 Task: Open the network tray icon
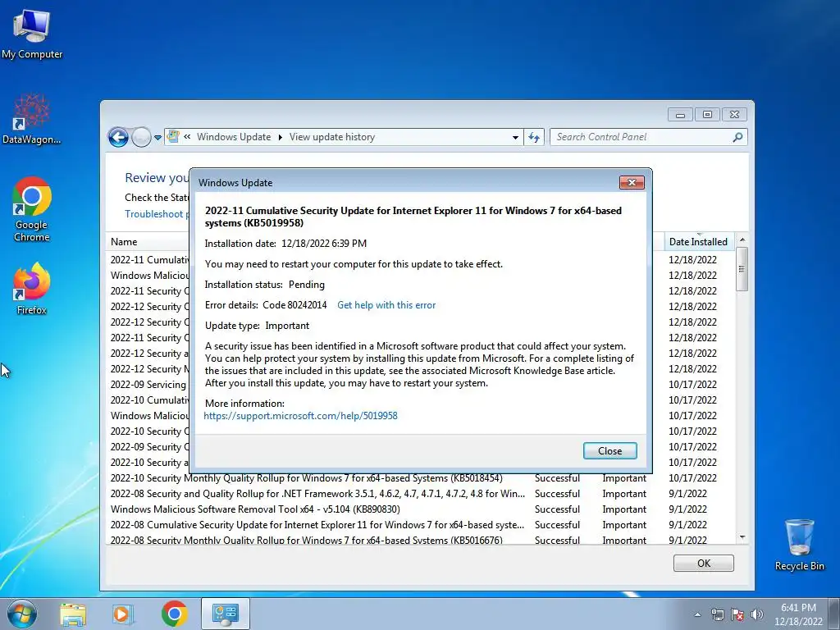(717, 614)
